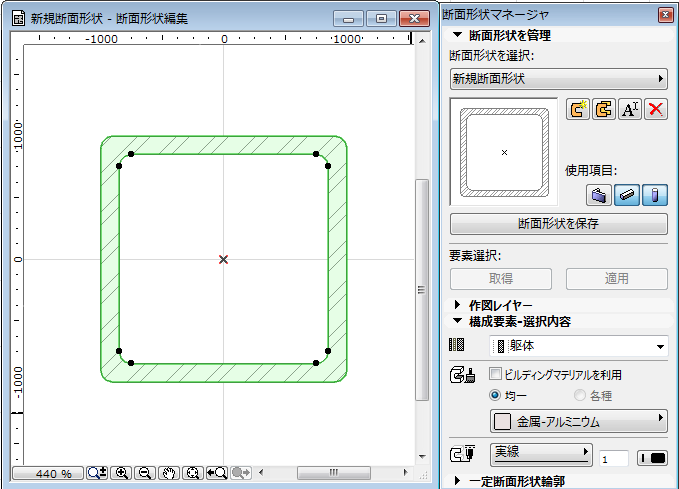
Task: Click the previous zoom icon
Action: tap(217, 473)
